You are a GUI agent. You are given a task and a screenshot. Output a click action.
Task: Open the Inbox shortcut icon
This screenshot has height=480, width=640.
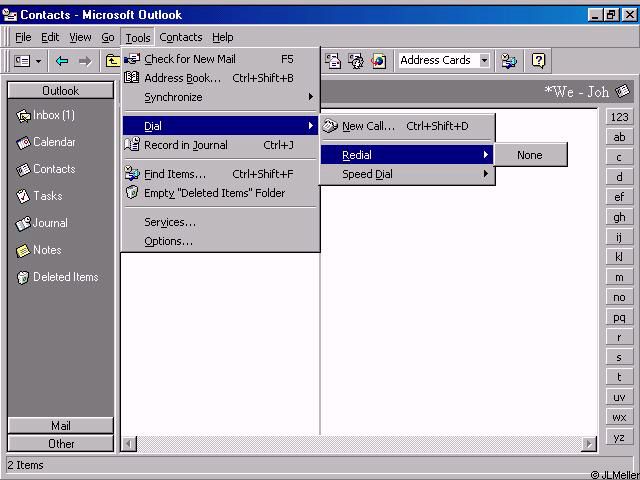(x=23, y=116)
